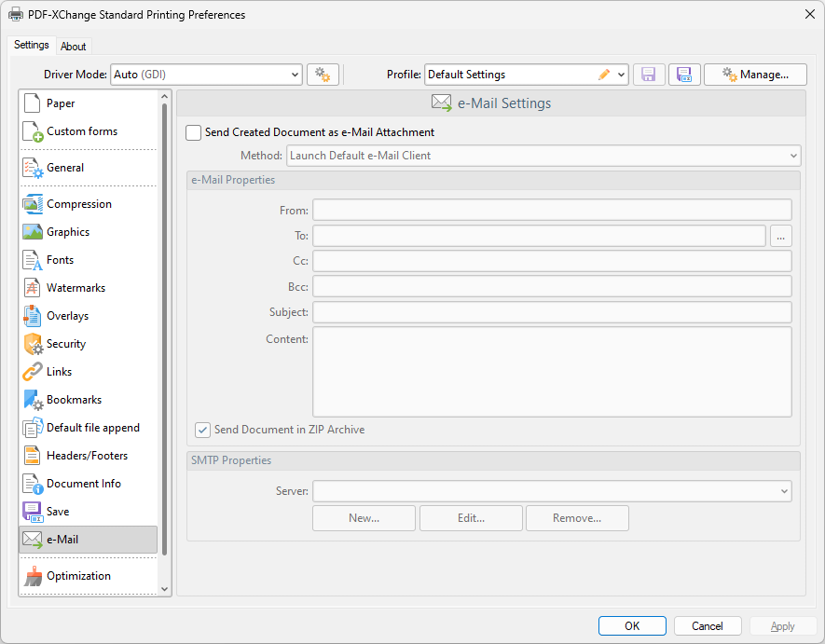Select the Overlays category
Screen dimensions: 825x644
pyautogui.click(x=88, y=315)
